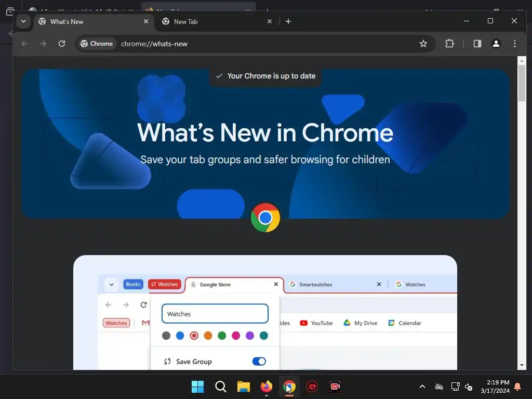Pick the orange group color

(x=208, y=336)
